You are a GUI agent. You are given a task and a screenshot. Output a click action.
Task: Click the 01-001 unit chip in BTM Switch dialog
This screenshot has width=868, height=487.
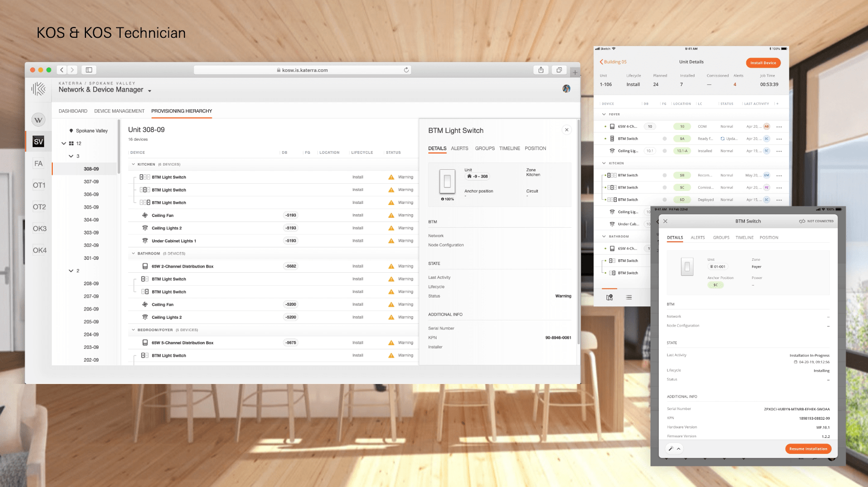click(718, 267)
